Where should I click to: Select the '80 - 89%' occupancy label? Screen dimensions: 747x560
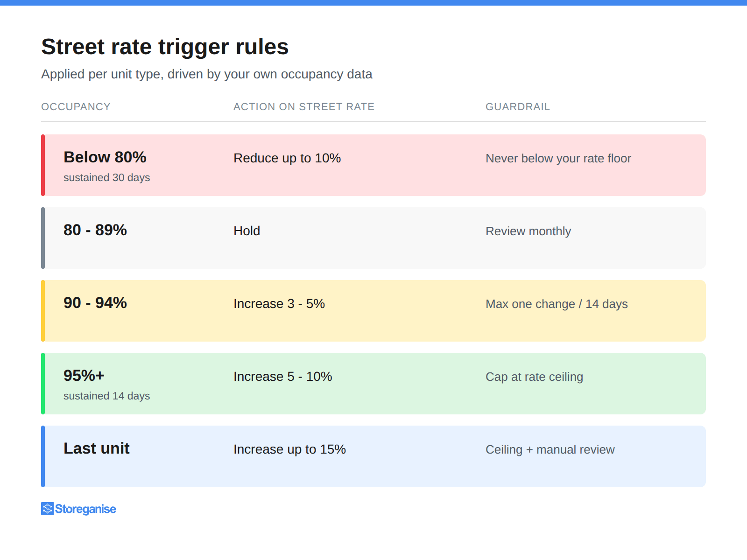[x=95, y=230]
